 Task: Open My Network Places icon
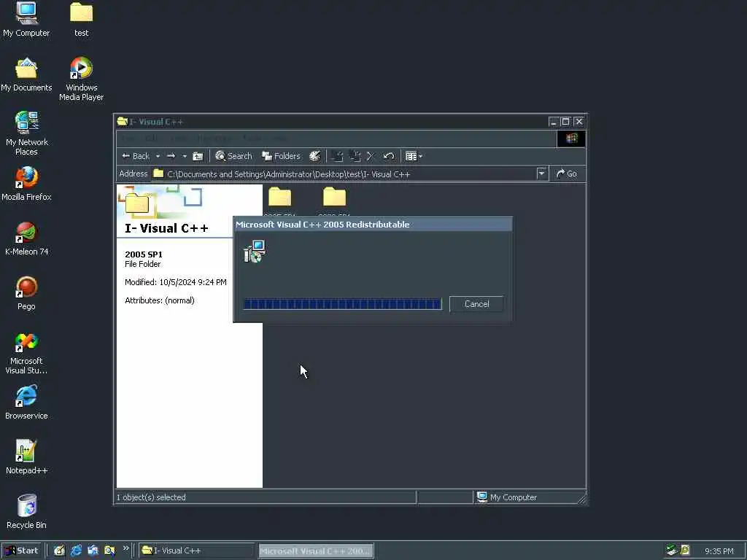[x=27, y=133]
